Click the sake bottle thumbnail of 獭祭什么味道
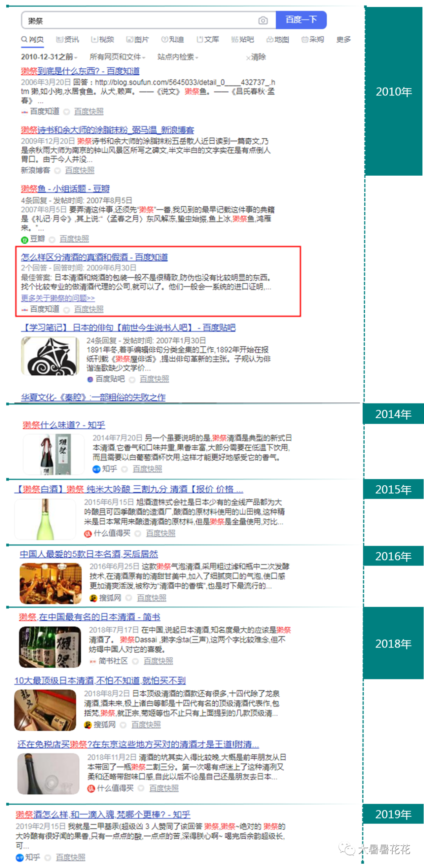424x868 pixels. [x=54, y=454]
